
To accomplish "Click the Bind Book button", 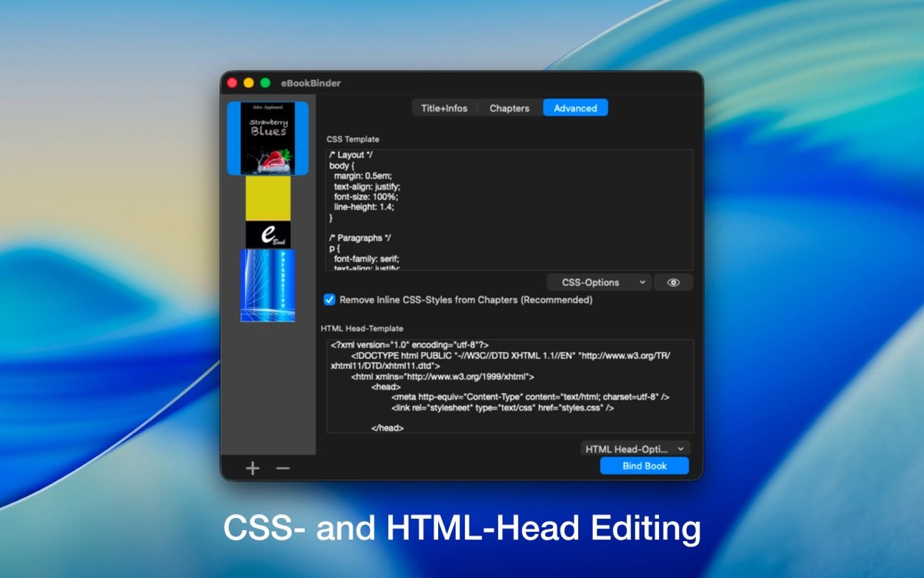I will pos(644,465).
